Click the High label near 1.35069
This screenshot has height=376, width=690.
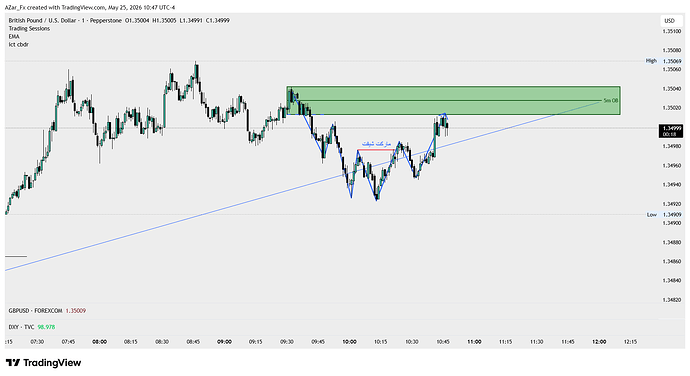[x=651, y=61]
